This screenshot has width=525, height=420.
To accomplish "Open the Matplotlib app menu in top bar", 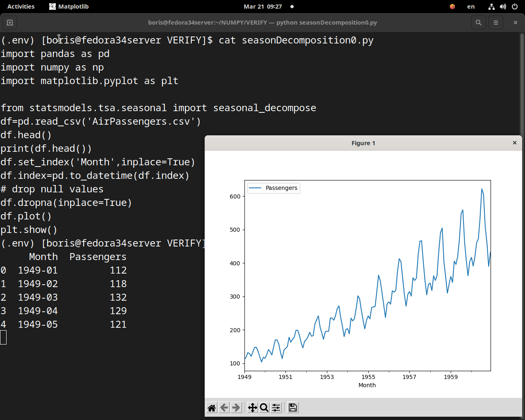I will click(69, 7).
